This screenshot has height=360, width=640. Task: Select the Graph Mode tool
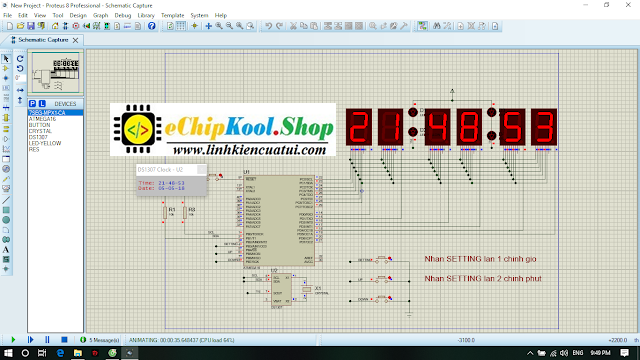point(6,149)
